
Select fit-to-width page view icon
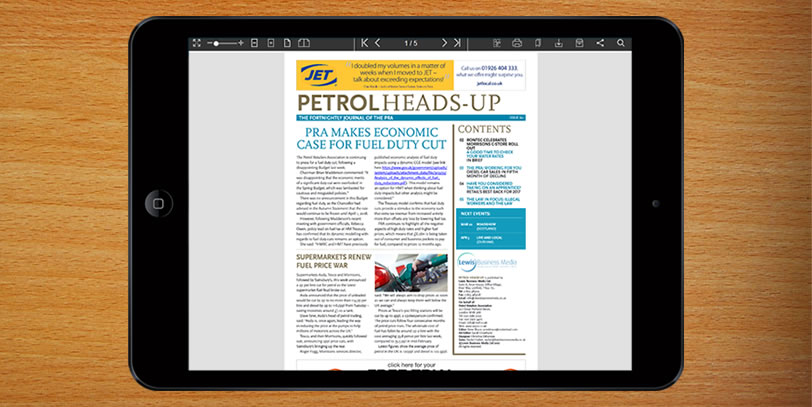click(x=271, y=43)
